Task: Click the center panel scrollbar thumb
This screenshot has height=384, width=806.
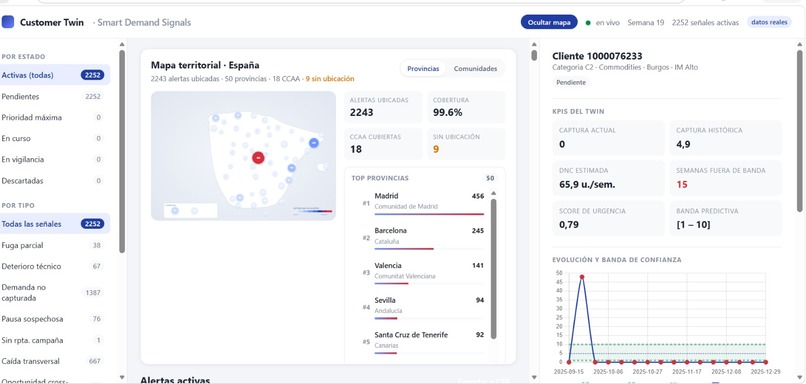Action: pyautogui.click(x=534, y=55)
